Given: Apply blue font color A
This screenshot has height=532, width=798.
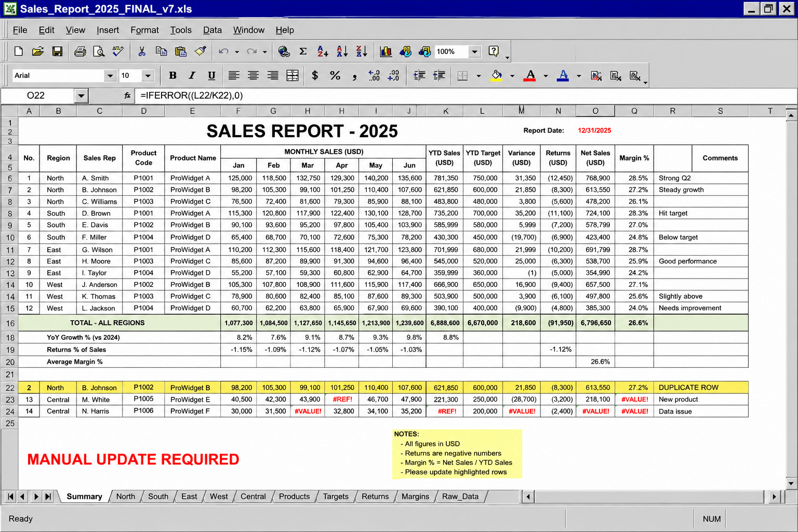Looking at the screenshot, I should [563, 75].
